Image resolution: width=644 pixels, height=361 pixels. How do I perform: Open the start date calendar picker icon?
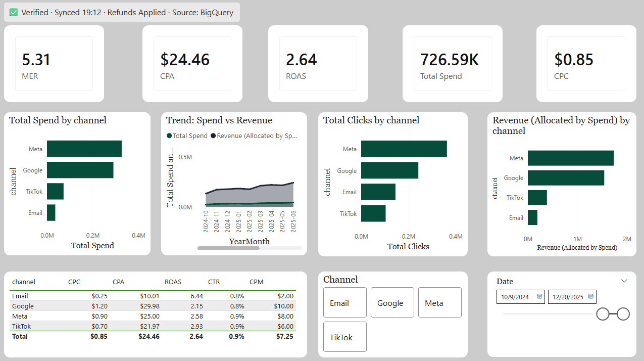click(539, 297)
